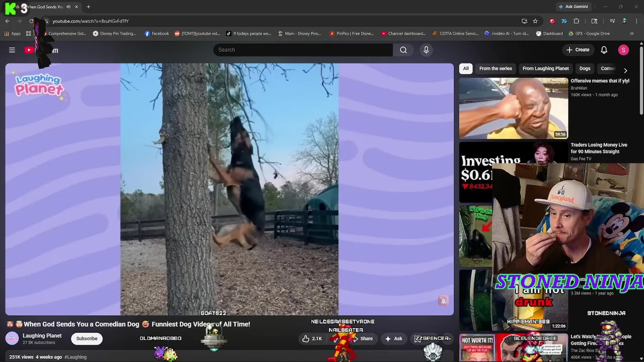Click BruhMan channel name

point(579,88)
